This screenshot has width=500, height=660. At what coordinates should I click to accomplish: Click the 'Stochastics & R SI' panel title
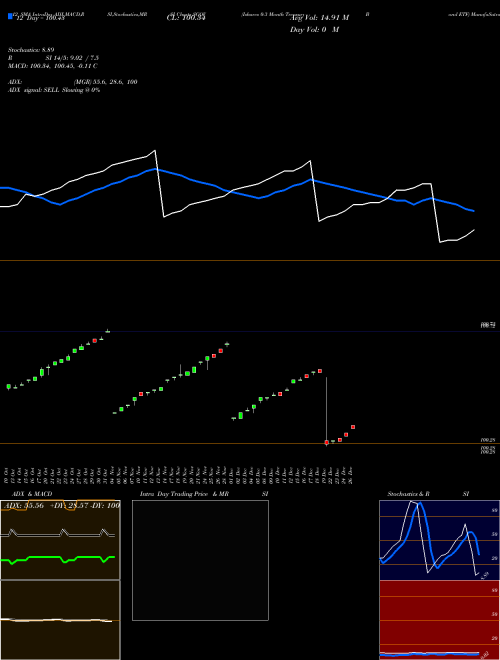click(x=428, y=494)
